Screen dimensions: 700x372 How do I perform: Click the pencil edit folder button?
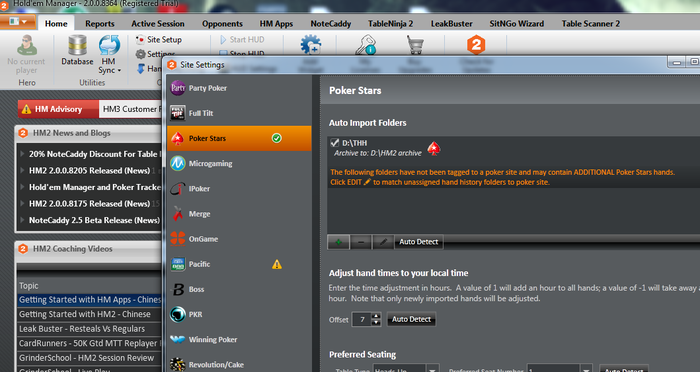pos(383,242)
